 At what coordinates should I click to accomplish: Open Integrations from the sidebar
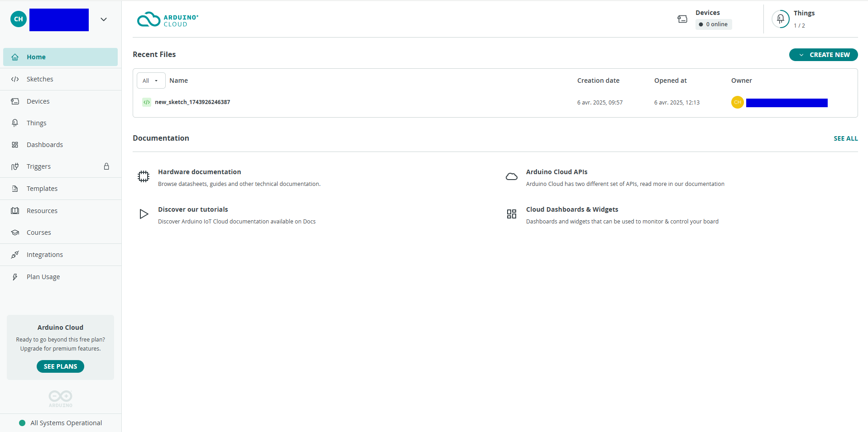(x=44, y=255)
